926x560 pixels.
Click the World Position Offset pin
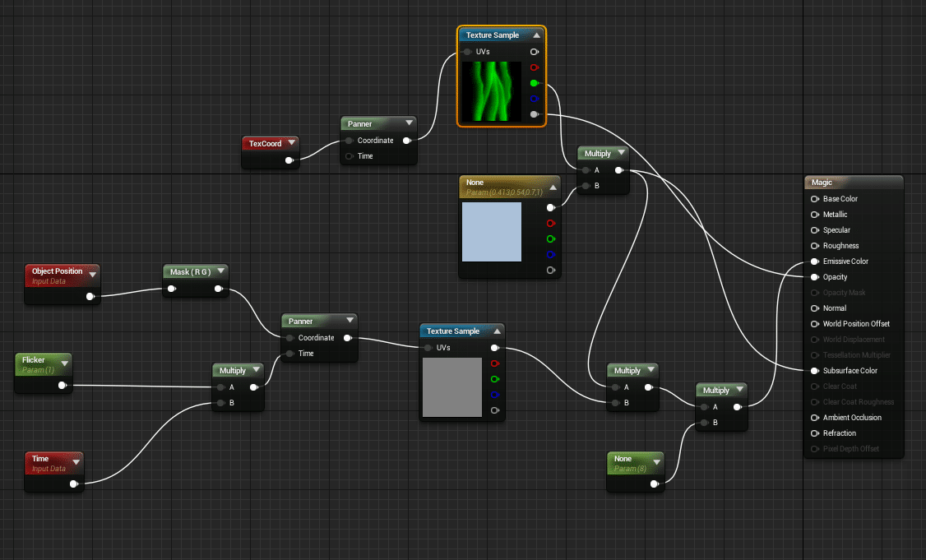coord(815,324)
